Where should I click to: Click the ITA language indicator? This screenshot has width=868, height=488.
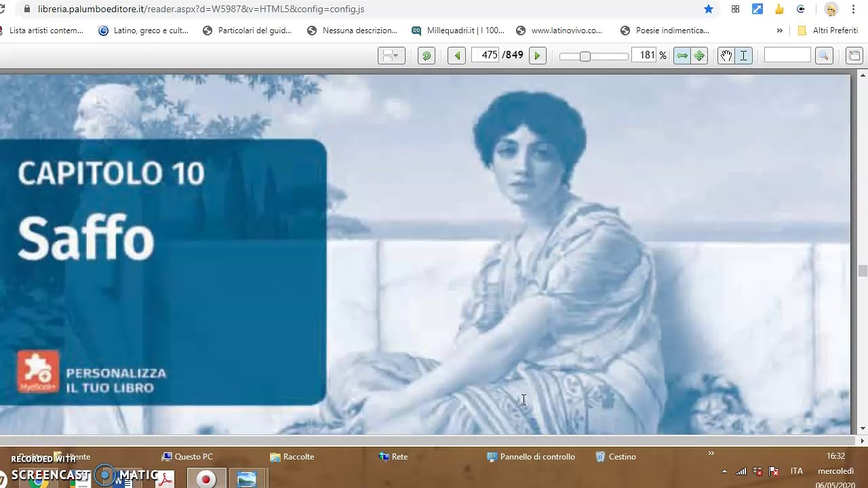click(797, 471)
